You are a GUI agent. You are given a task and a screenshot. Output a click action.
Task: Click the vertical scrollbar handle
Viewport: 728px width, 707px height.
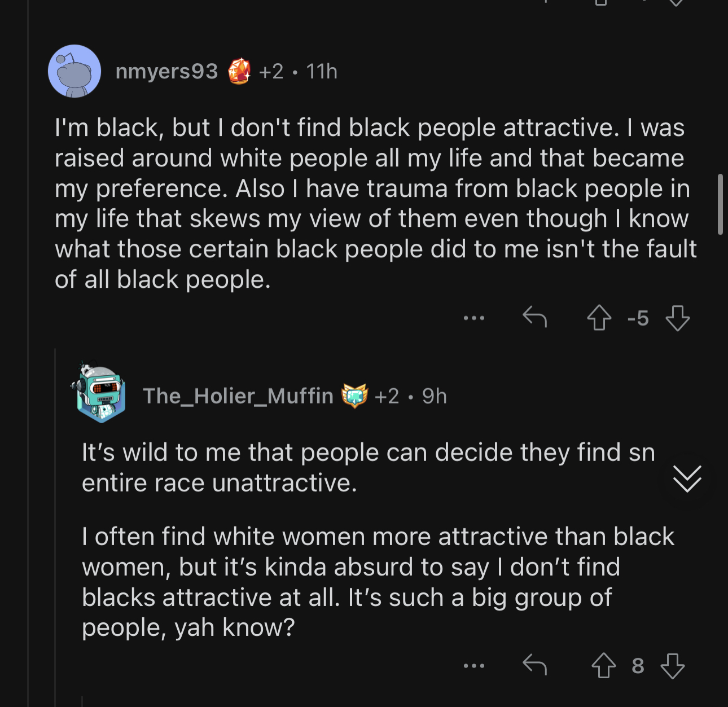(720, 204)
